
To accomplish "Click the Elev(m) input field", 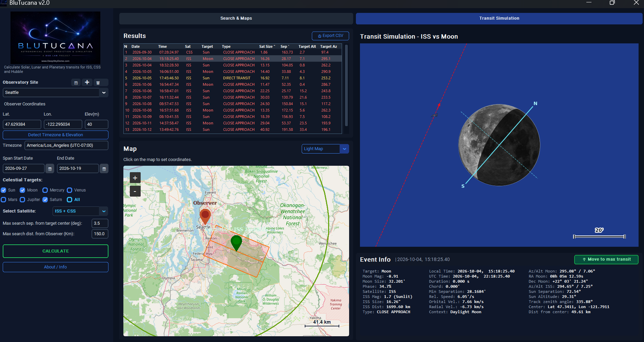I will 97,124.
